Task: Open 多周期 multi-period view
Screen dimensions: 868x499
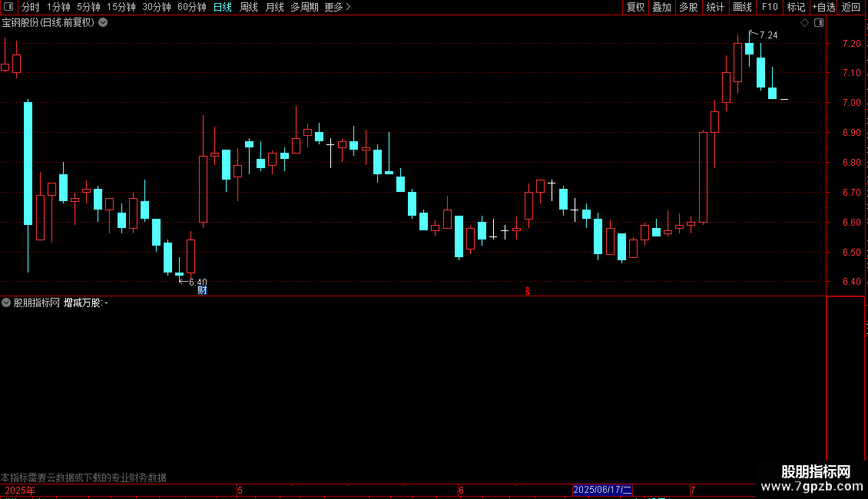Action: tap(304, 7)
